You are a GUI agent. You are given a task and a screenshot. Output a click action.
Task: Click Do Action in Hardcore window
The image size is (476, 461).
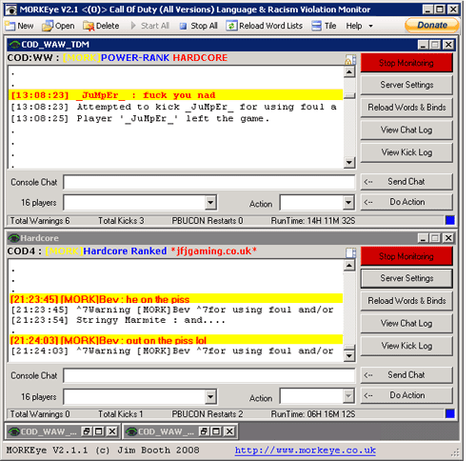point(407,395)
